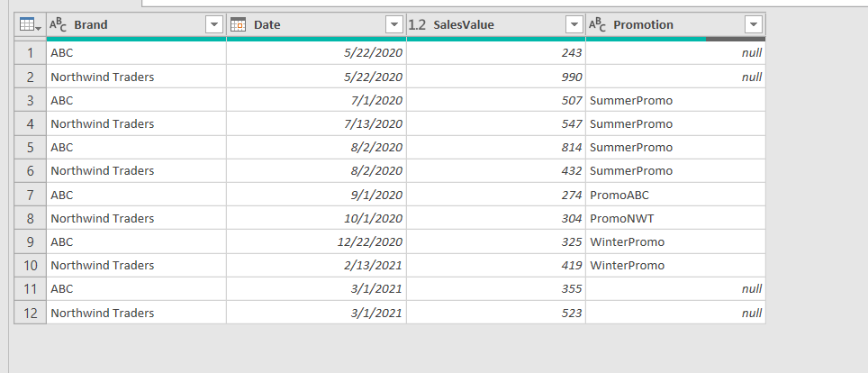Select row number 10
This screenshot has width=868, height=373.
30,266
